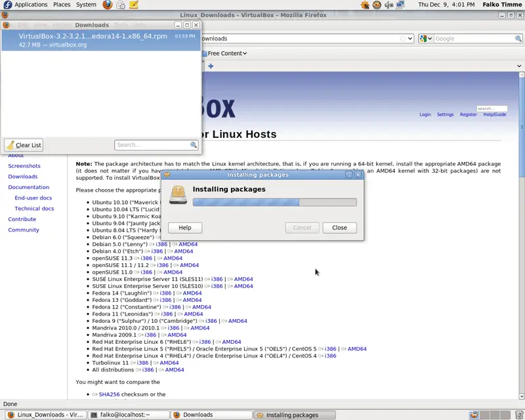Click the scroll-down arrow of the page scrollbar

tap(522, 396)
